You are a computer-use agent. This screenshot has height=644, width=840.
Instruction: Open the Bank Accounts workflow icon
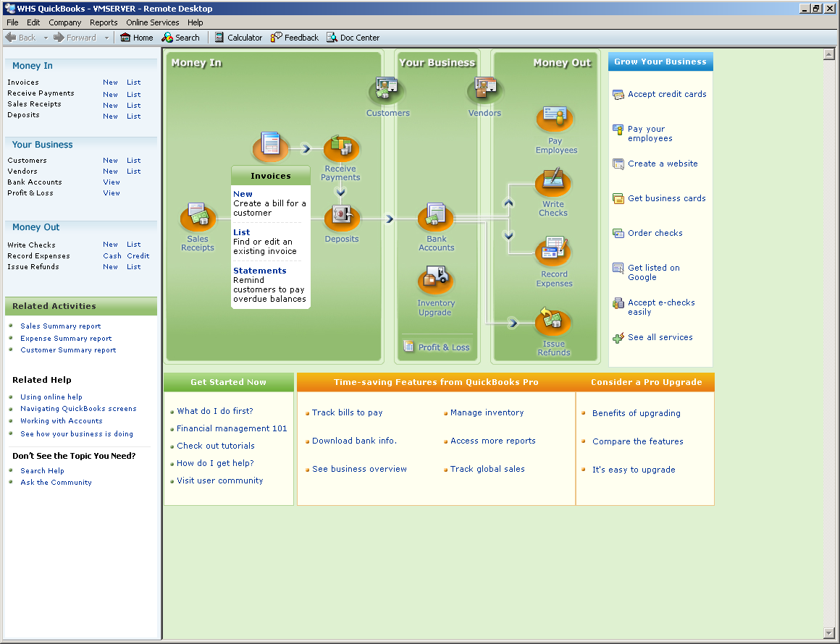pyautogui.click(x=436, y=217)
